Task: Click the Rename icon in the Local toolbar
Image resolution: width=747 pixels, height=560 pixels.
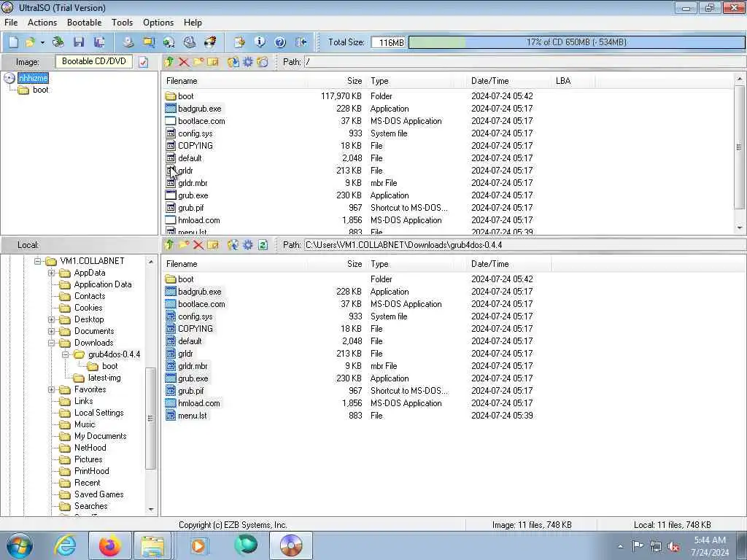Action: (213, 245)
